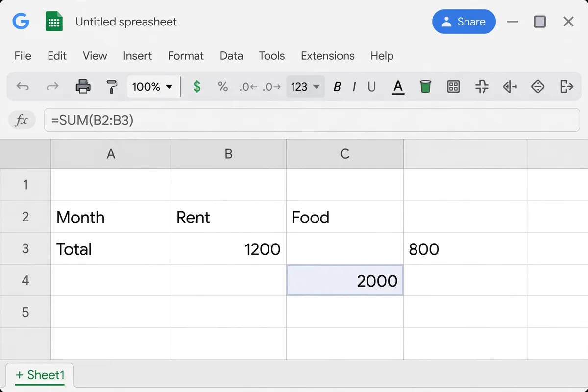Select the cell containing 800
The height and width of the screenshot is (392, 588).
click(465, 248)
